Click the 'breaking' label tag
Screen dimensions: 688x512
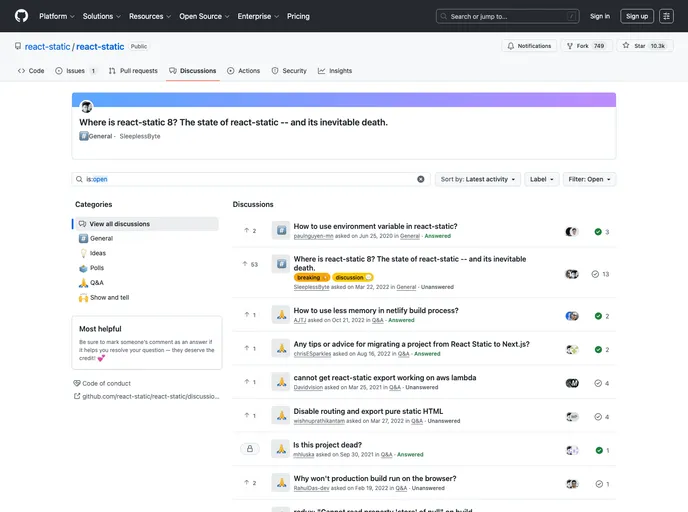coord(312,277)
